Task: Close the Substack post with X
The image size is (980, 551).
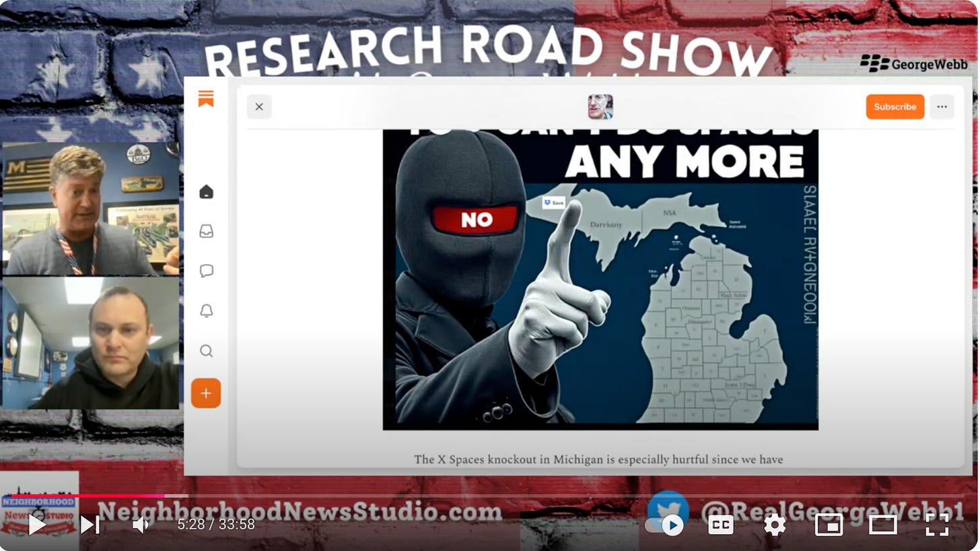Action: pos(259,106)
